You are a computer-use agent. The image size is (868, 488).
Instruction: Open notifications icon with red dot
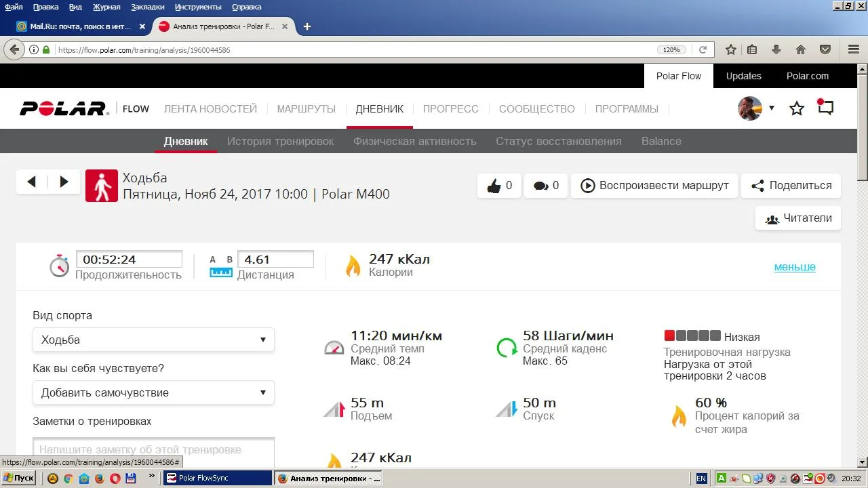click(825, 108)
